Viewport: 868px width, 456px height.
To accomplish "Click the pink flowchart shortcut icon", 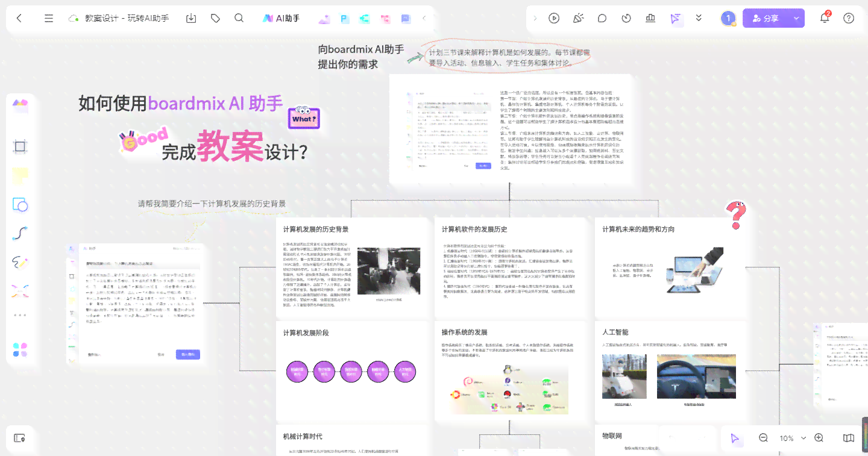I will (385, 19).
